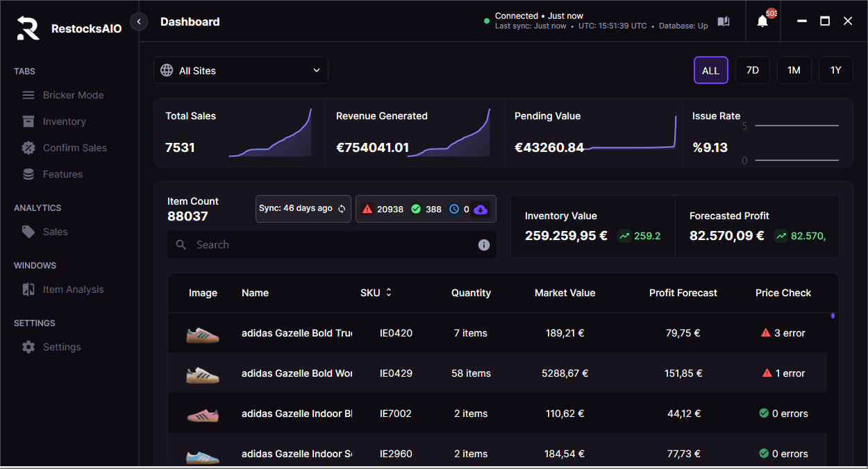The height and width of the screenshot is (469, 868).
Task: Click the Features database stack icon
Action: tap(28, 174)
